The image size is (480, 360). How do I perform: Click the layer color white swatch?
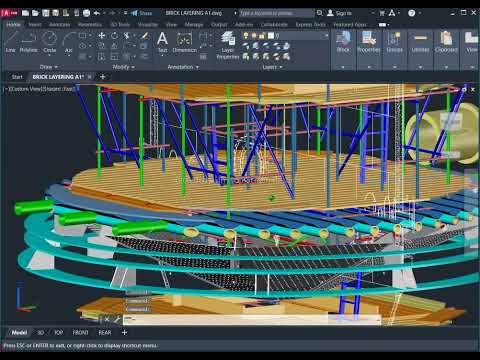271,35
